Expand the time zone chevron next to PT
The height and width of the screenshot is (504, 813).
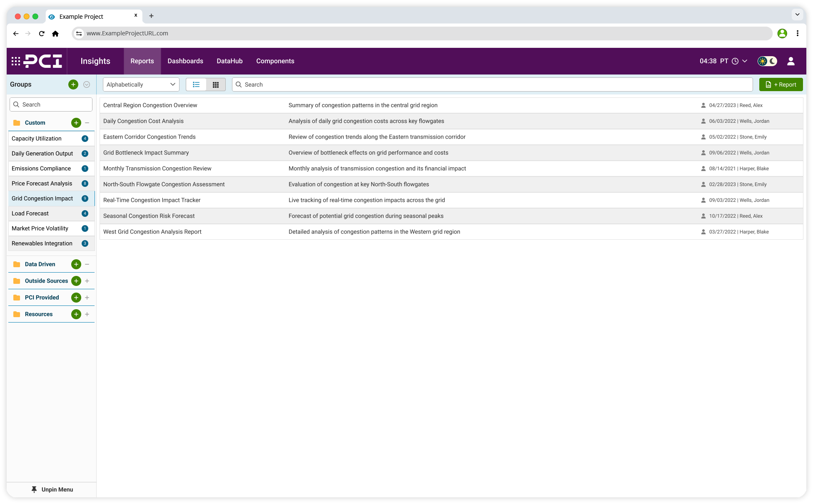(744, 61)
